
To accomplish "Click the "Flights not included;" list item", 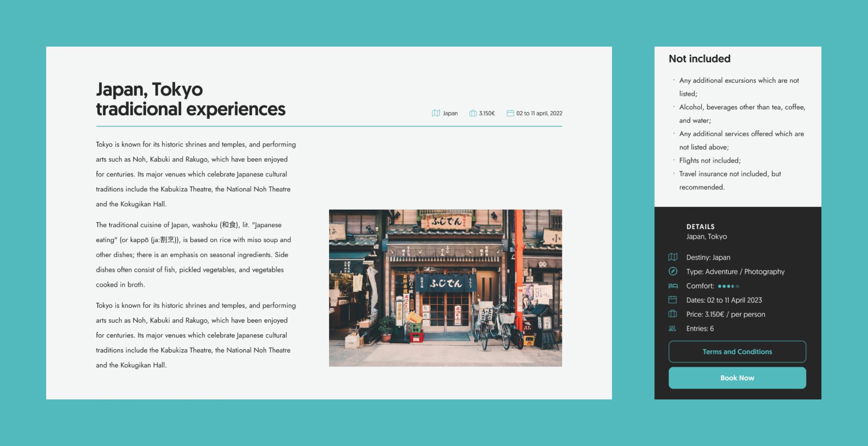I will [710, 160].
